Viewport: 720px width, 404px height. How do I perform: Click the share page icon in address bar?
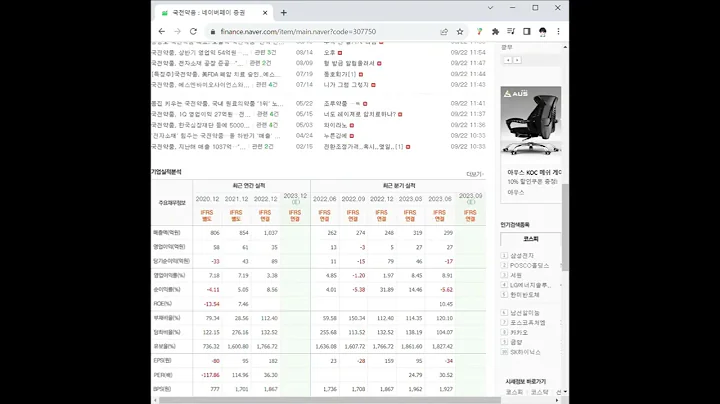444,32
